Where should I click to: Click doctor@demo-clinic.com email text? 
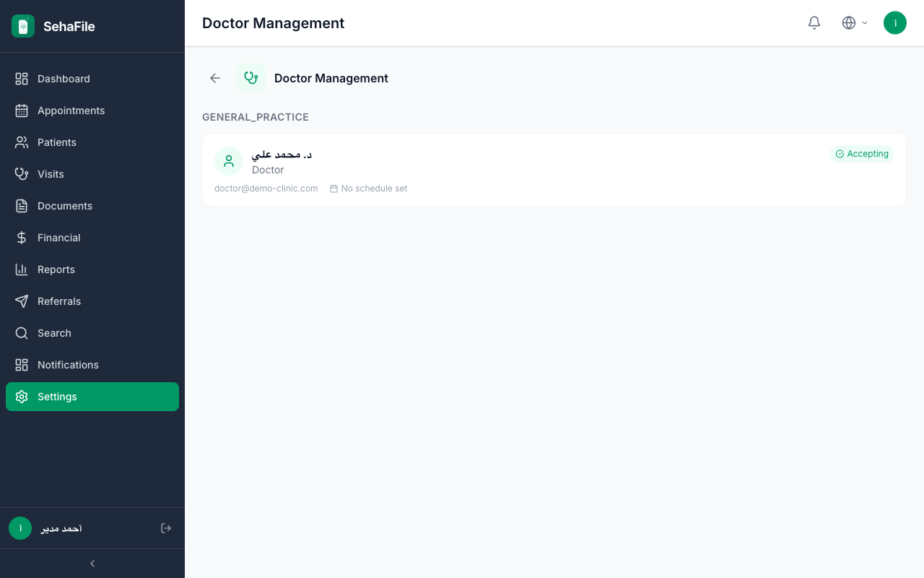pyautogui.click(x=266, y=189)
